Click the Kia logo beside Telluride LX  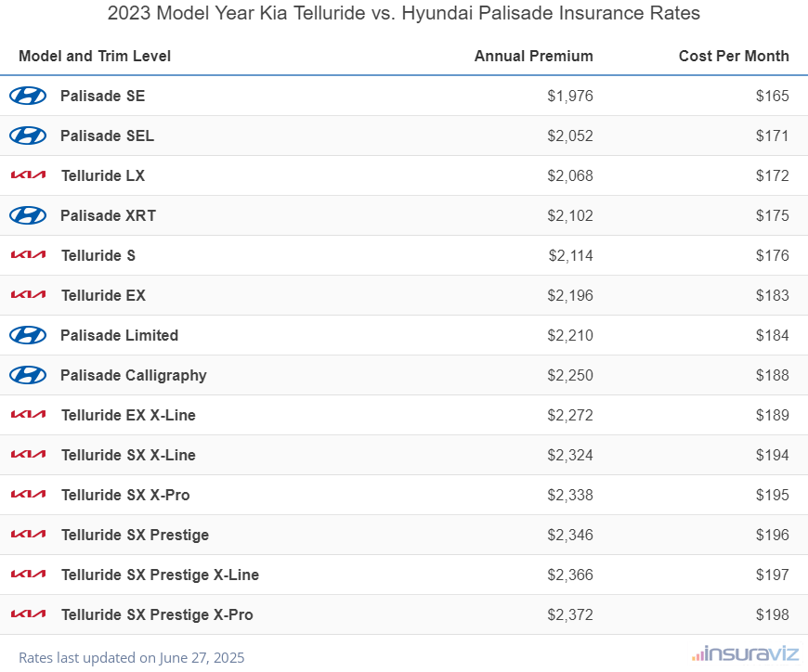[x=29, y=175]
